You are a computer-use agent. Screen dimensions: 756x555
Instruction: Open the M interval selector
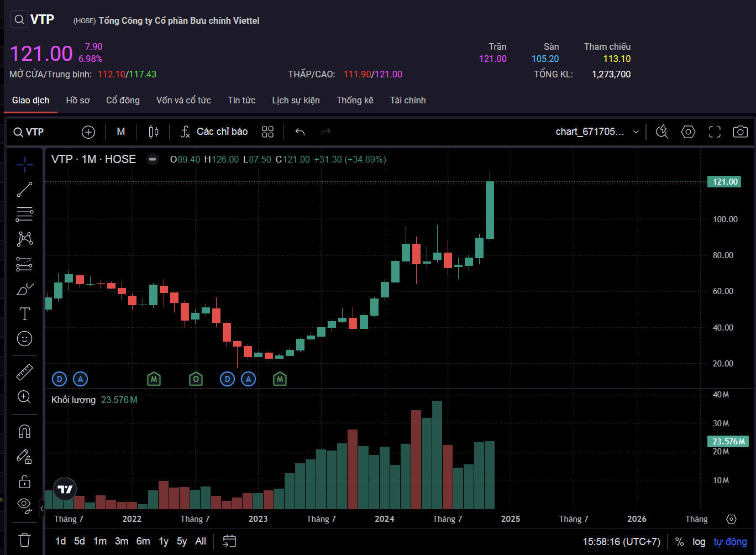[x=121, y=132]
